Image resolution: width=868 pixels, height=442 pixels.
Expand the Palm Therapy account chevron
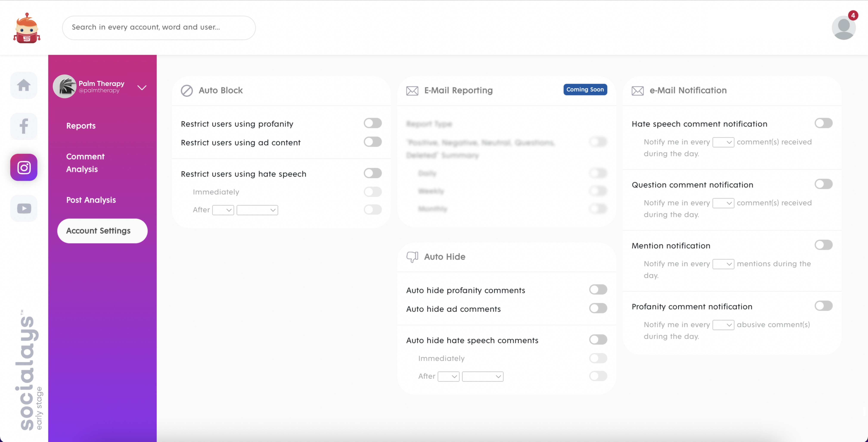pyautogui.click(x=142, y=88)
